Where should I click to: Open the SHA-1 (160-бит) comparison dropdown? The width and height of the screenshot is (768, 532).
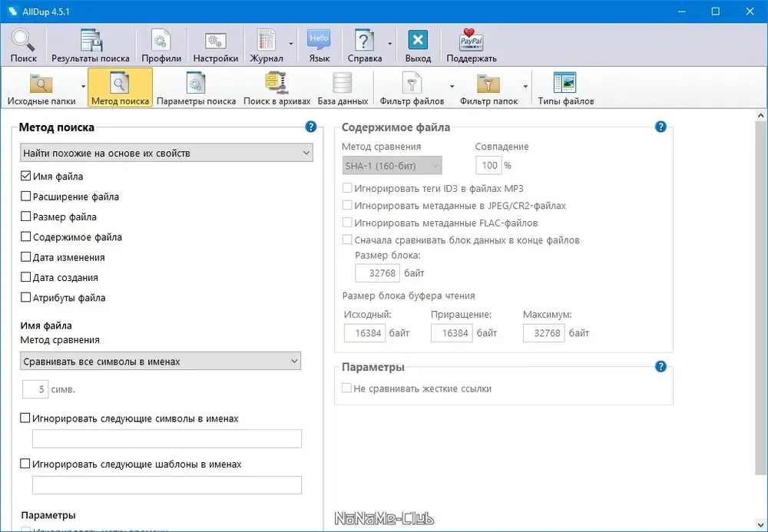pos(392,166)
